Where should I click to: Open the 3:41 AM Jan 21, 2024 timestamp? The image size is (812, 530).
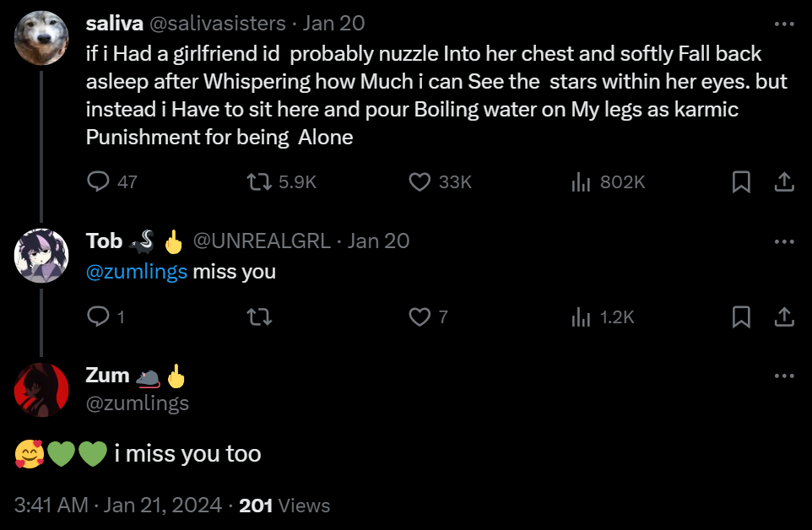[119, 506]
